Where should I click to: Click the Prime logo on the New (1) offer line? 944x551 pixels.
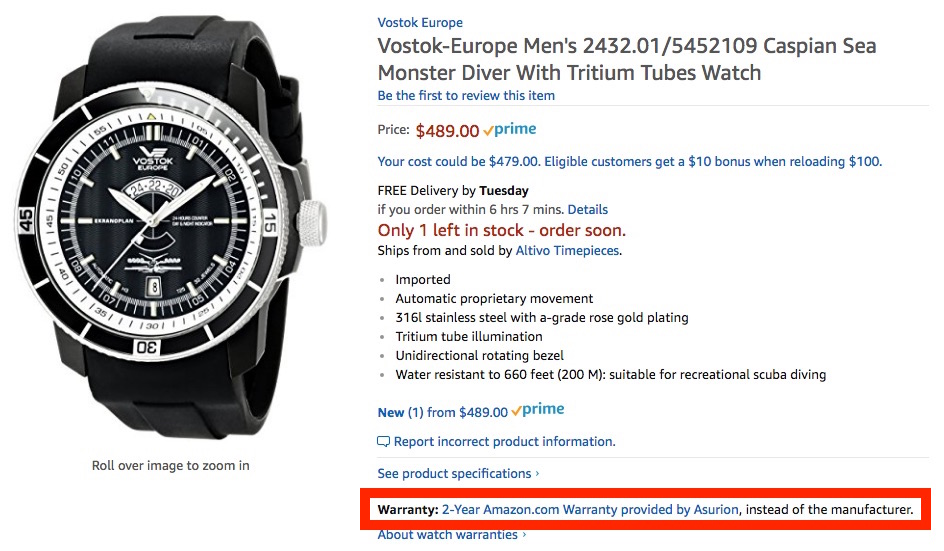(x=538, y=411)
